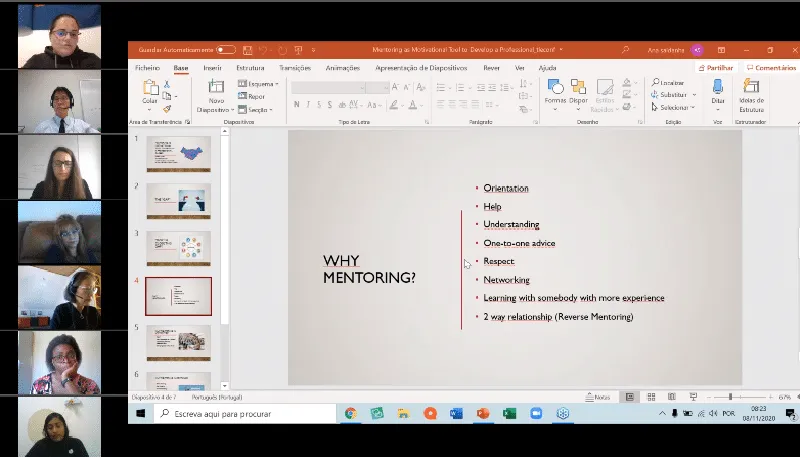800x457 pixels.
Task: Click the Dispor arrange icon
Action: pos(579,88)
